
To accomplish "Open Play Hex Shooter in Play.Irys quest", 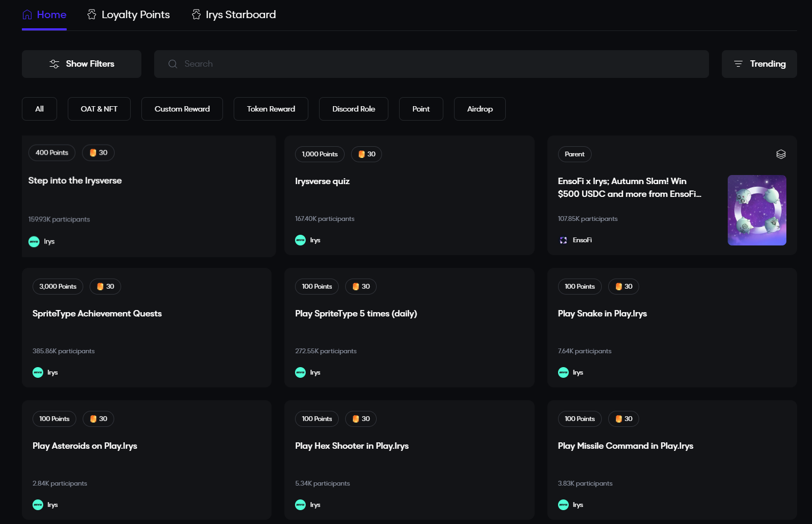I will click(x=352, y=446).
